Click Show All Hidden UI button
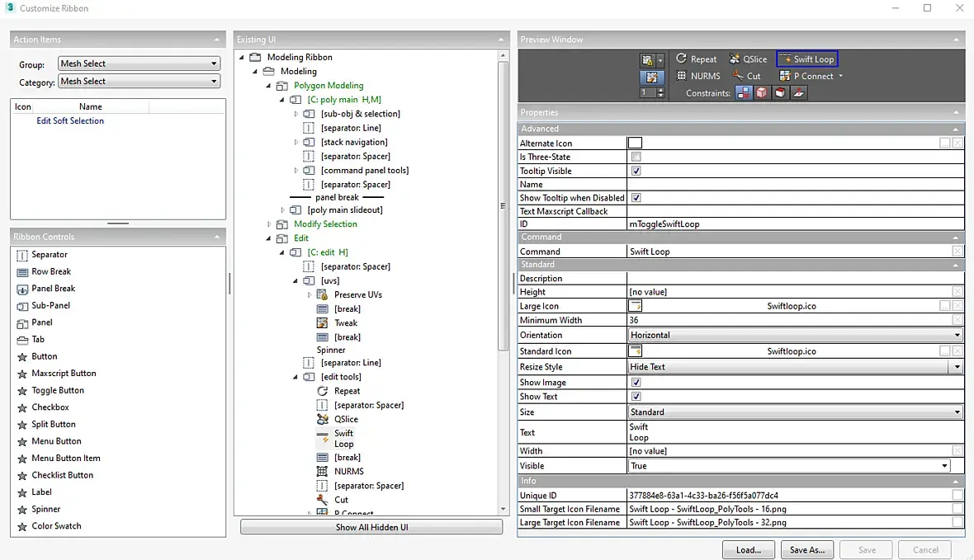The width and height of the screenshot is (974, 560). (x=371, y=527)
